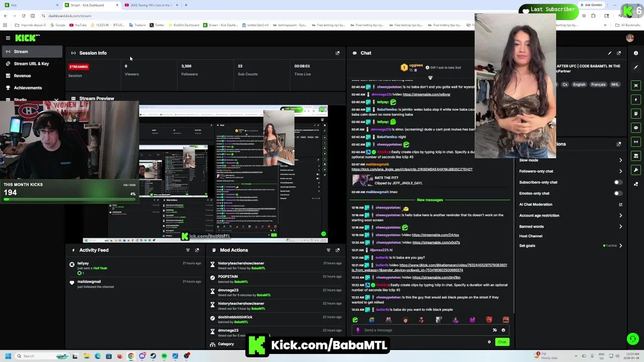Click the Windows Start button
This screenshot has width=644, height=362.
click(x=8, y=356)
